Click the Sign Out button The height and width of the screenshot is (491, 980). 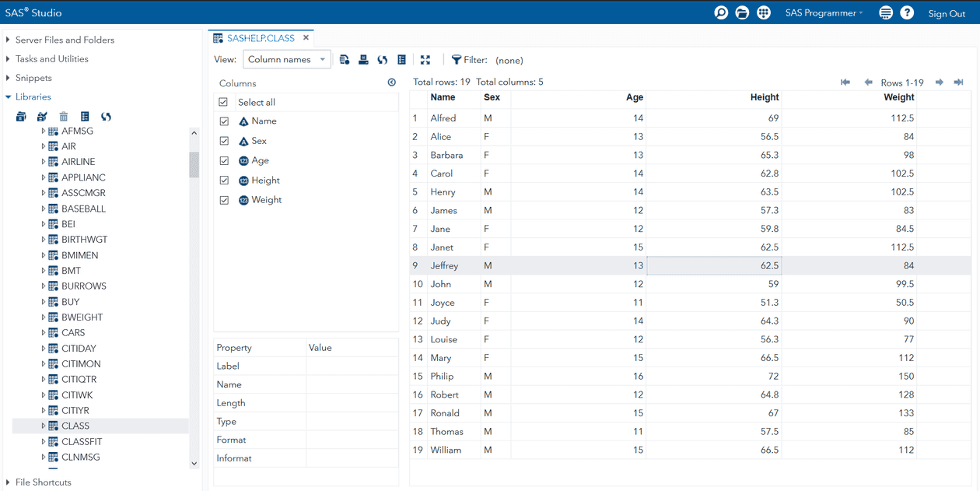tap(946, 13)
